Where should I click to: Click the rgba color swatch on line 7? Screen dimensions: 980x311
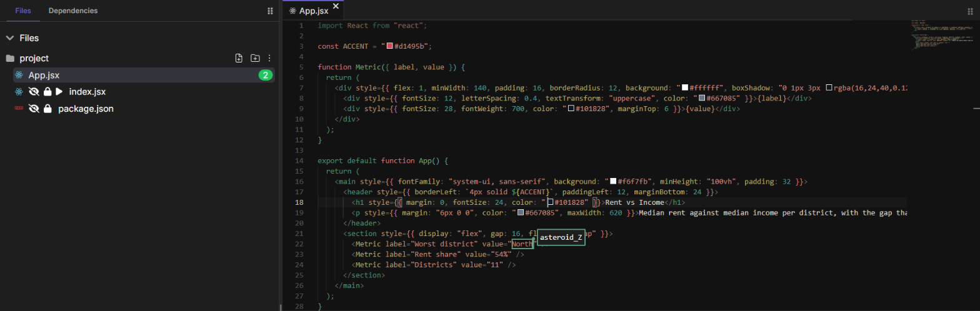pyautogui.click(x=829, y=88)
